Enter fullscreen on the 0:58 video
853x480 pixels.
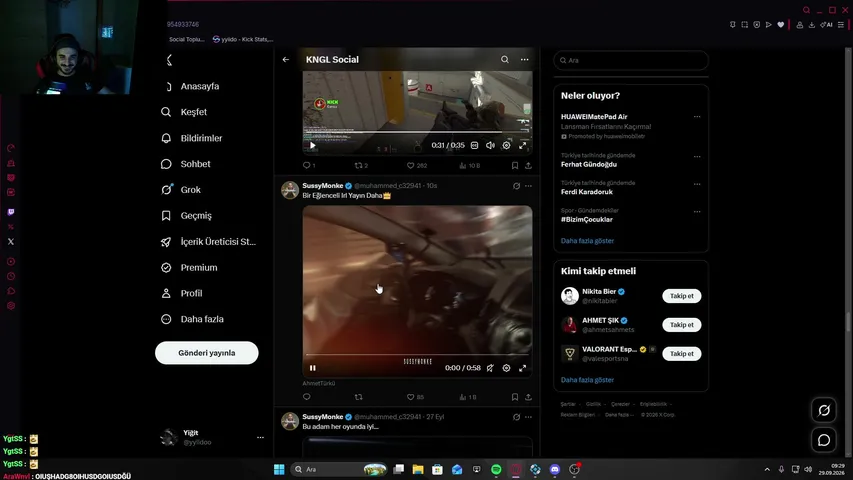(x=523, y=368)
